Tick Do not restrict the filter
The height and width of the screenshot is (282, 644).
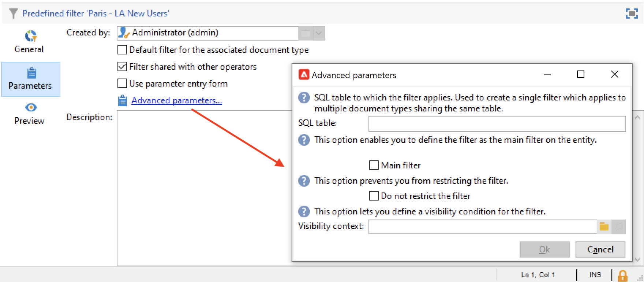click(x=374, y=196)
